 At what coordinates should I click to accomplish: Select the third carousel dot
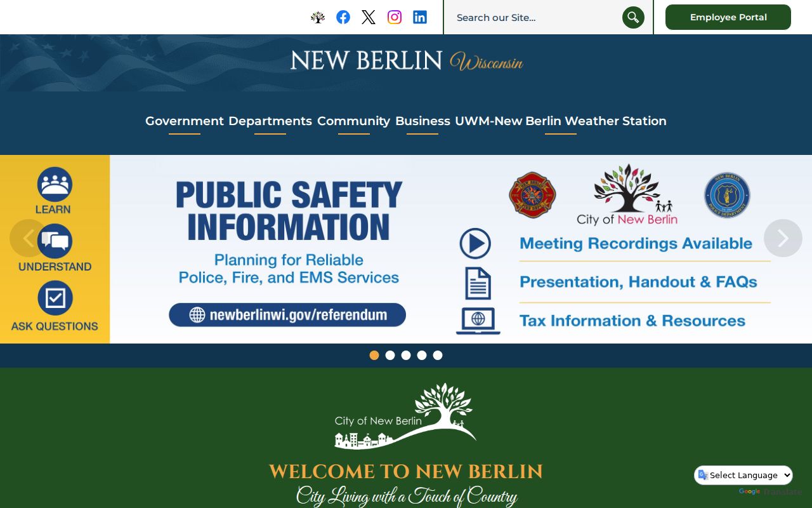pyautogui.click(x=406, y=356)
